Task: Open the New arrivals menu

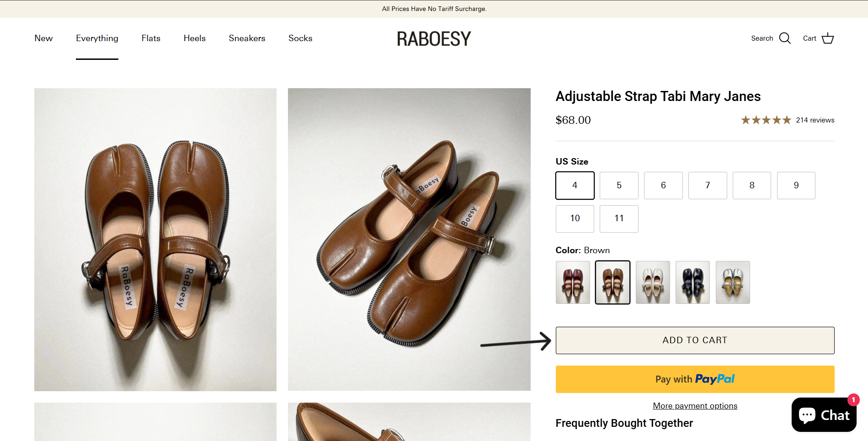Action: (43, 38)
